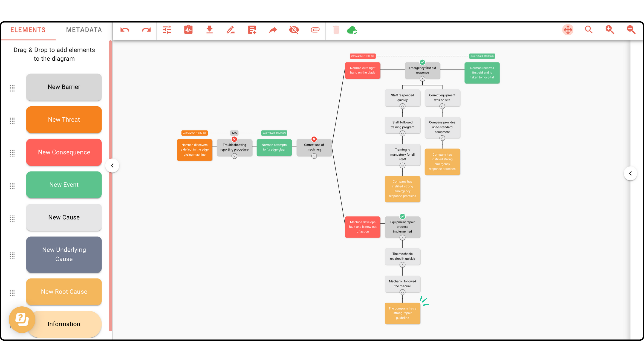The width and height of the screenshot is (644, 362).
Task: Toggle the pan move tool
Action: 568,30
